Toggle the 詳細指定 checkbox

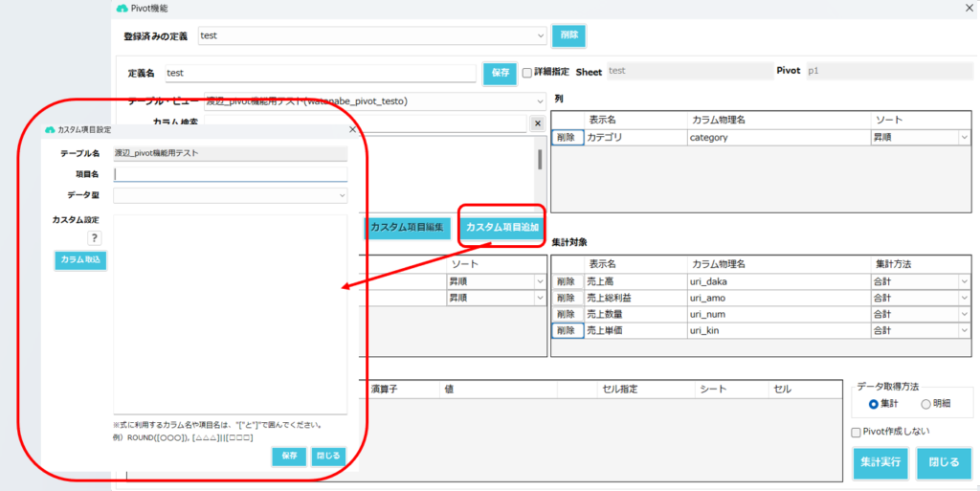tap(527, 73)
